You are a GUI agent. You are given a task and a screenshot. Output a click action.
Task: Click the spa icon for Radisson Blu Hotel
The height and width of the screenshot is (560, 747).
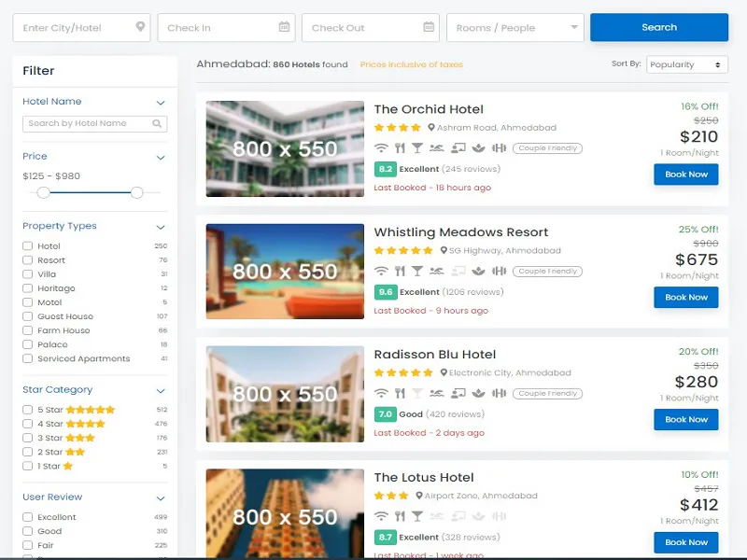[478, 393]
